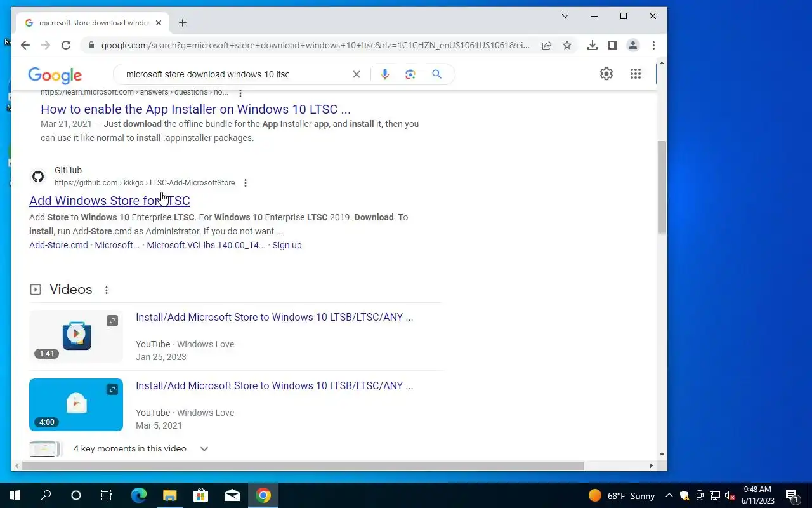This screenshot has width=812, height=508.
Task: Open Add-Store.cmd sitelink
Action: coord(58,245)
